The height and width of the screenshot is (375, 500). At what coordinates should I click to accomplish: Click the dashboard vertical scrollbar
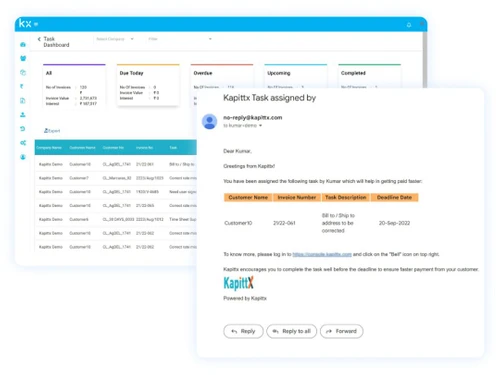425,60
